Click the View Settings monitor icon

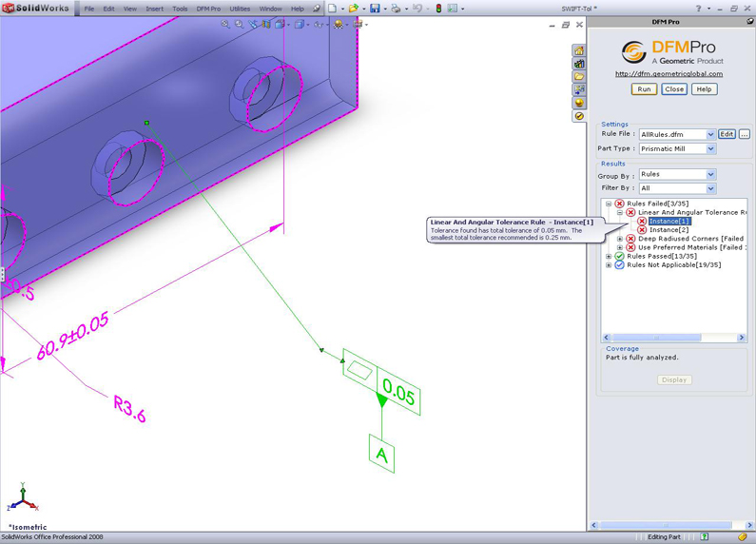tap(358, 24)
